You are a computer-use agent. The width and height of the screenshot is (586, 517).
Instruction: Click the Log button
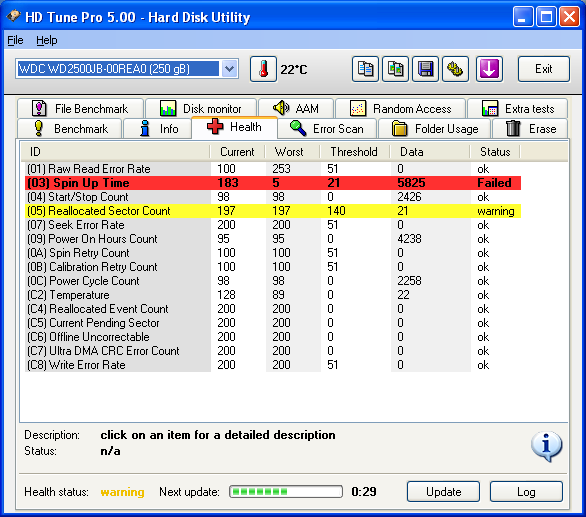click(x=526, y=492)
